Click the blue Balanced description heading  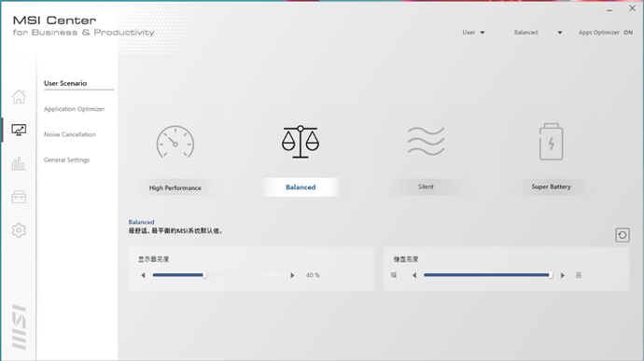[141, 222]
